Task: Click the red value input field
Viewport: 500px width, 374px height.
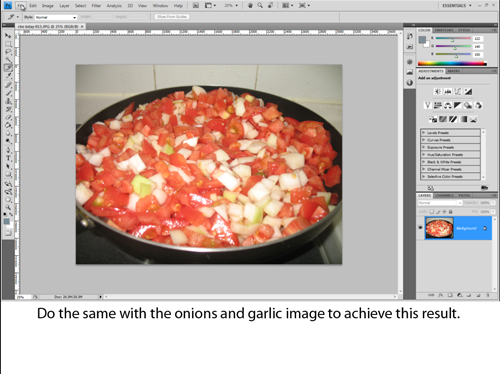Action: pos(478,39)
